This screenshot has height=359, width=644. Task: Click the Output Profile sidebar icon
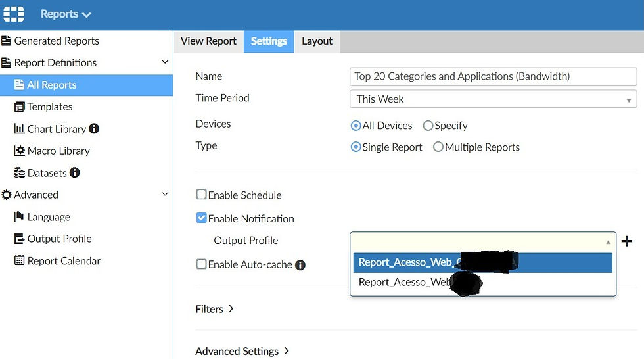pyautogui.click(x=19, y=239)
